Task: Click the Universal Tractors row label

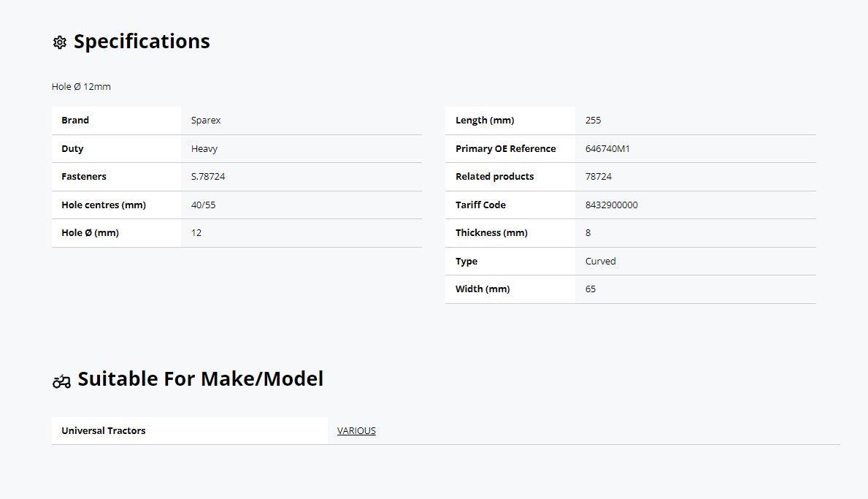Action: (x=103, y=431)
